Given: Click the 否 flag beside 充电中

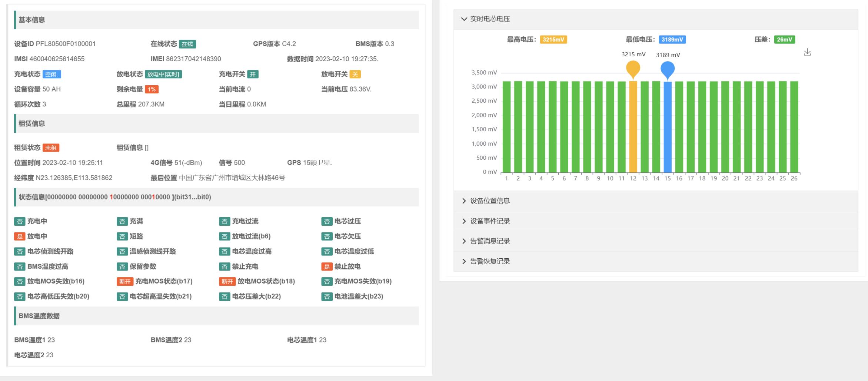Looking at the screenshot, I should (20, 221).
